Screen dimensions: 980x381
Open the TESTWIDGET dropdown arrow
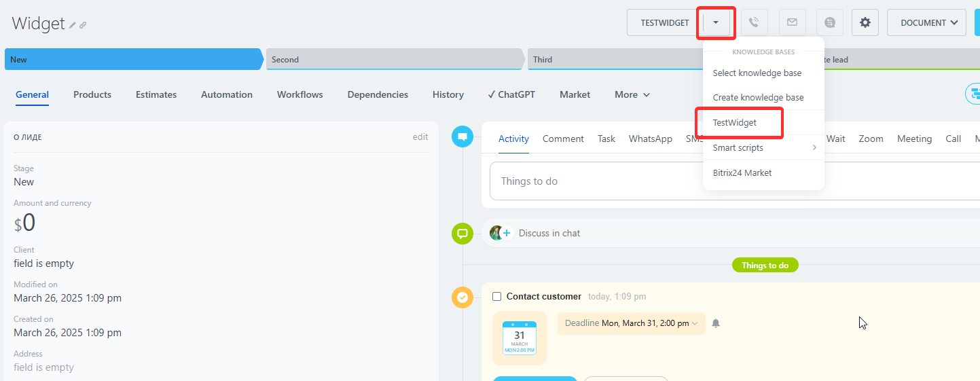tap(716, 22)
